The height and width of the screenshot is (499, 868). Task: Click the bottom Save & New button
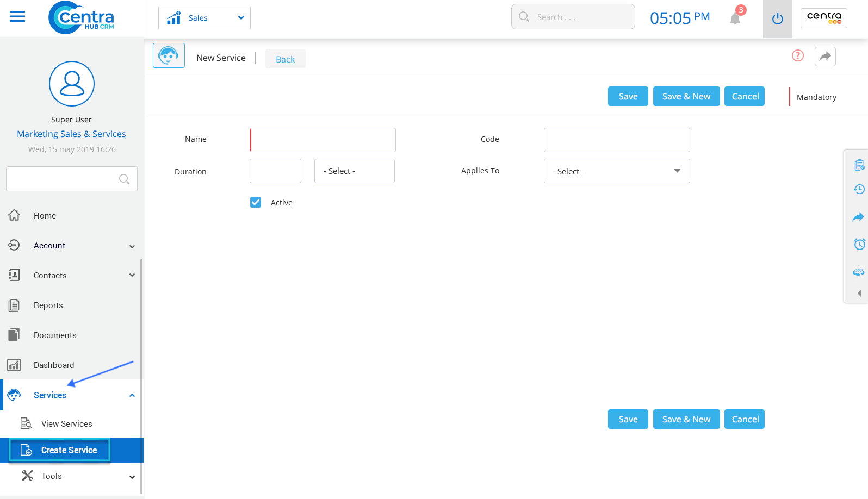686,419
